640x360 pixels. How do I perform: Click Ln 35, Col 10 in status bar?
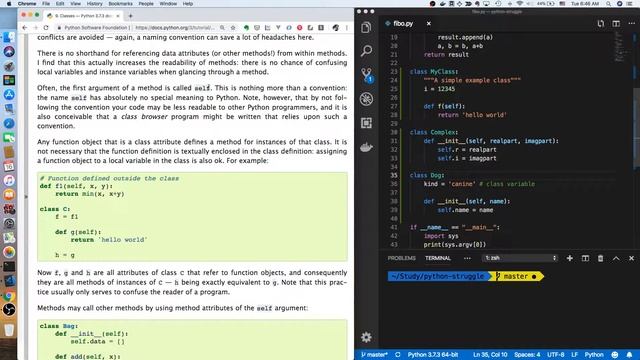[x=490, y=355]
